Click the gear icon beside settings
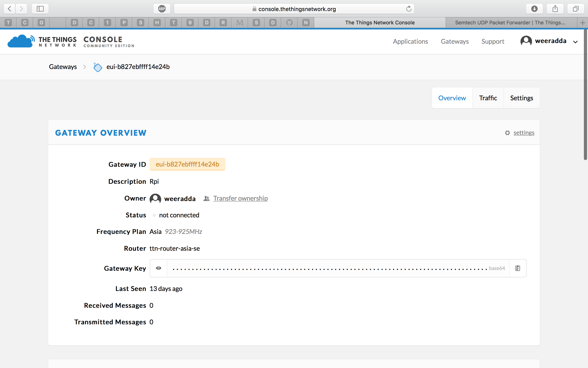588x368 pixels. pyautogui.click(x=507, y=133)
